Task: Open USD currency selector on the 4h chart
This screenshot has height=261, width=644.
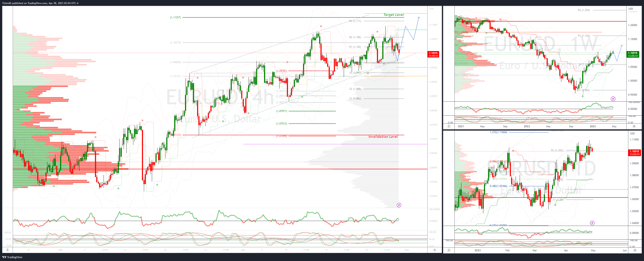Action: click(x=431, y=9)
